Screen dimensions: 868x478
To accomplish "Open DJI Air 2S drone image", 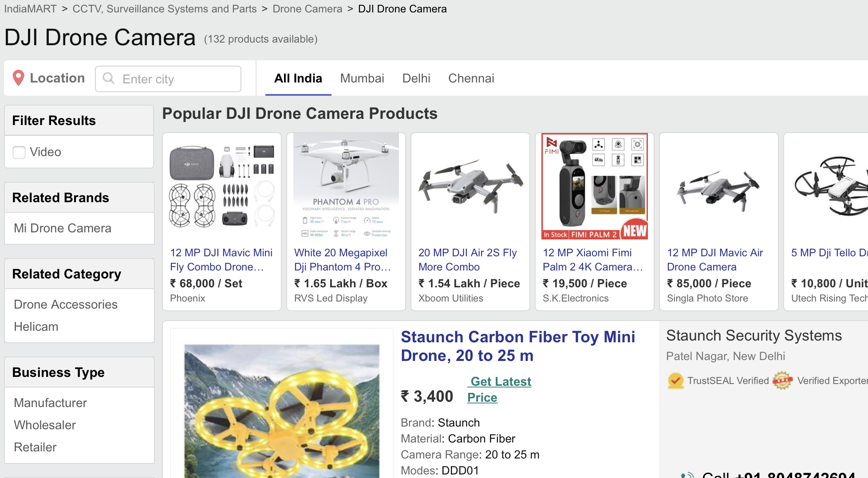I will (470, 186).
